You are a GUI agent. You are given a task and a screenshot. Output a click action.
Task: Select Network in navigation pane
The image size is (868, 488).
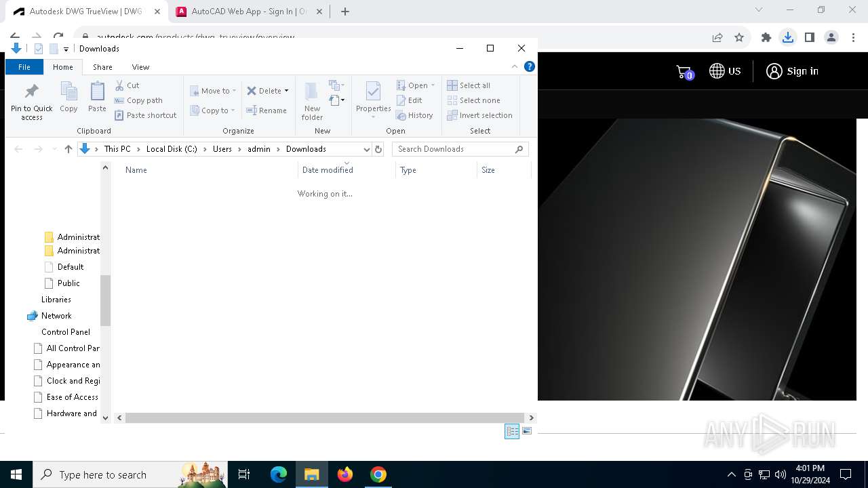pyautogui.click(x=56, y=316)
